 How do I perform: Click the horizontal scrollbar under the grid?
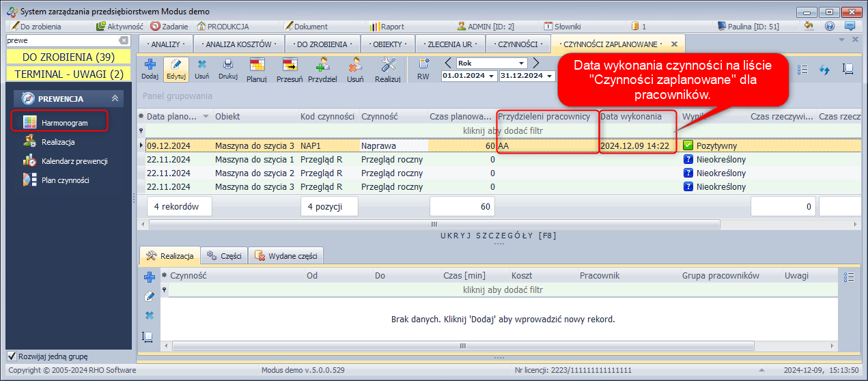433,224
